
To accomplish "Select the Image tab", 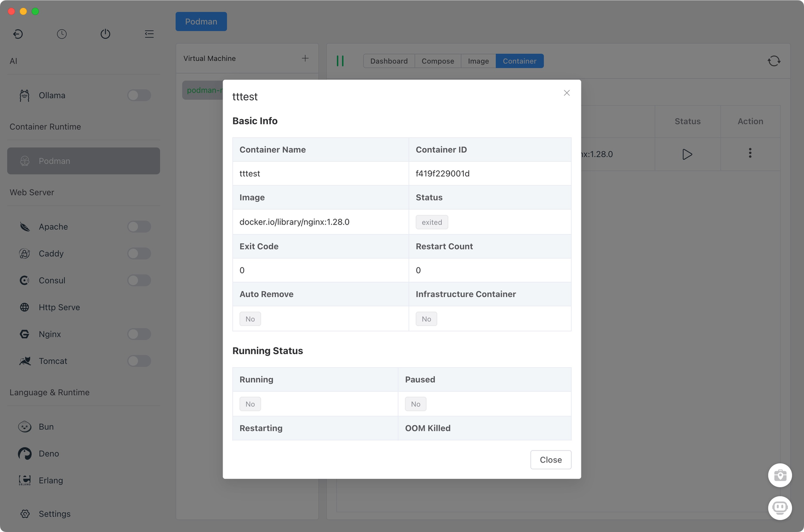I will pyautogui.click(x=478, y=61).
